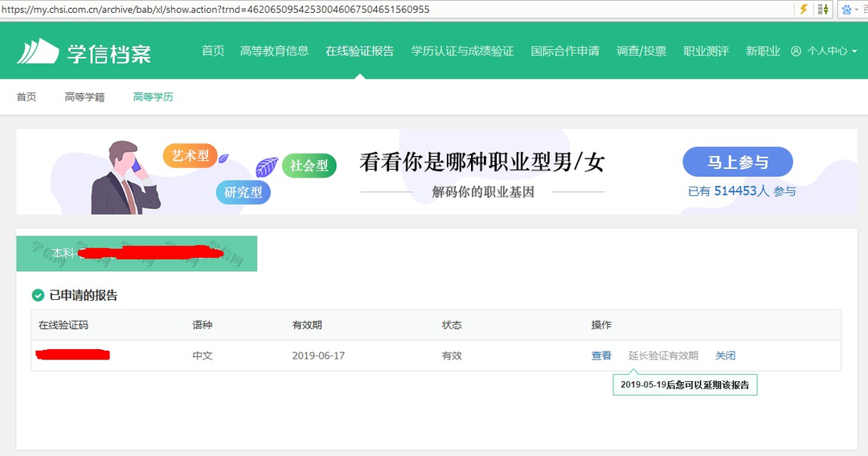Switch to the 高等学籍 tab
The image size is (868, 456).
pos(84,97)
